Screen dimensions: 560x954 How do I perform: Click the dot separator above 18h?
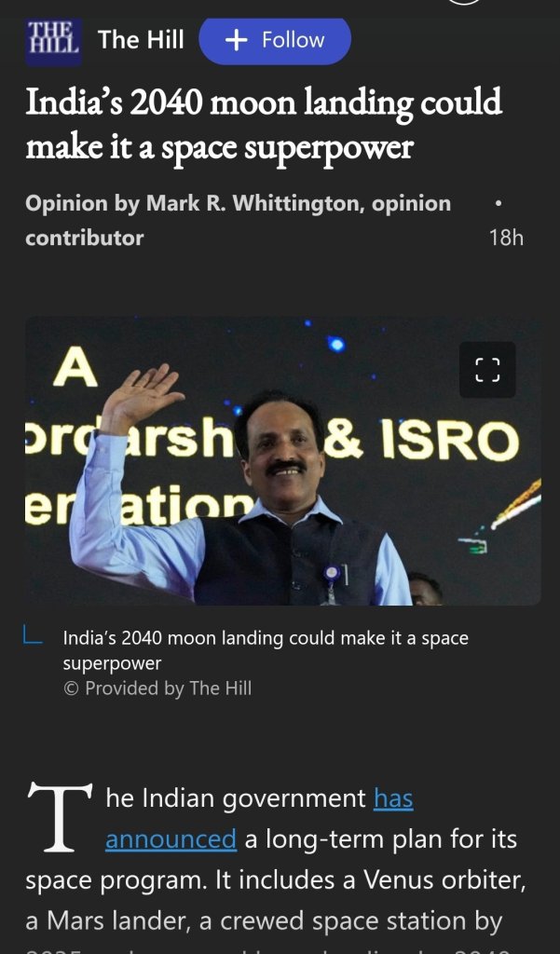499,202
